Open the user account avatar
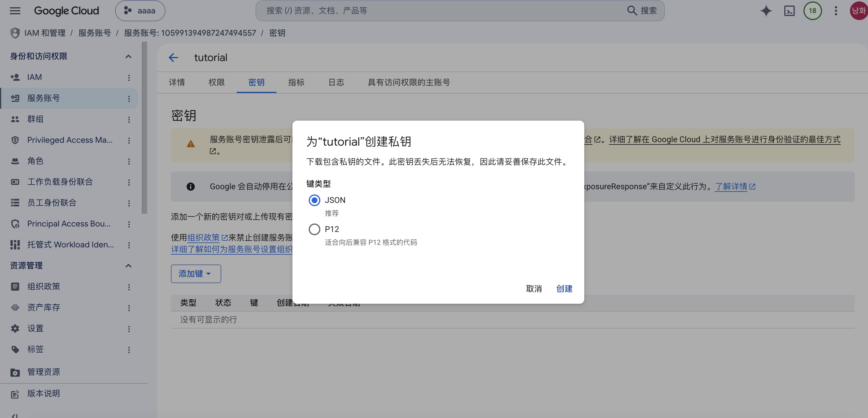The image size is (868, 418). pyautogui.click(x=859, y=11)
